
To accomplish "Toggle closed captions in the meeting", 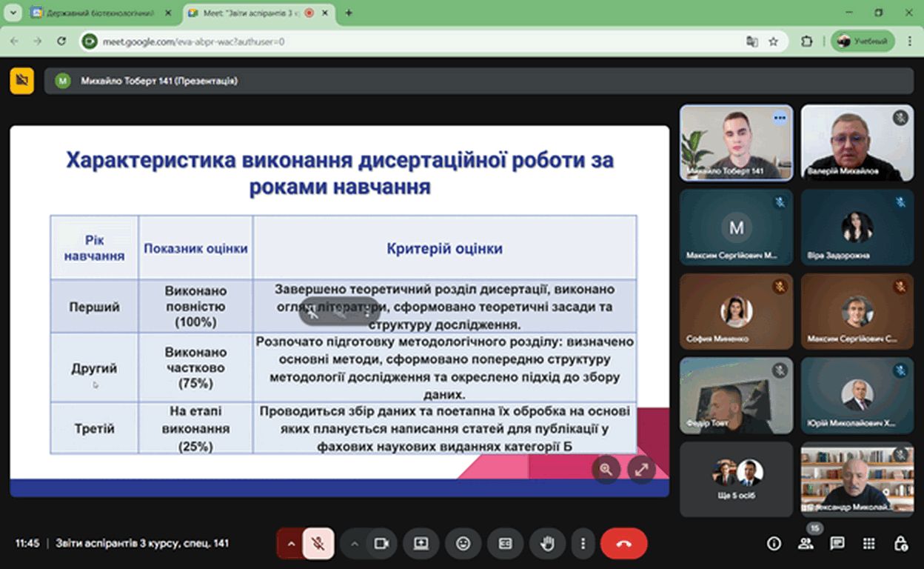I will (x=505, y=544).
